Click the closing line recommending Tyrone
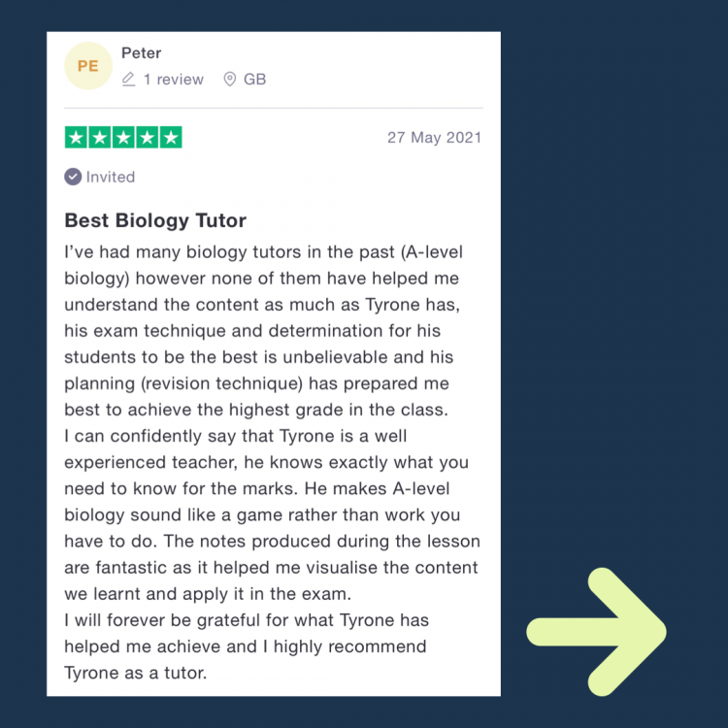 tap(247, 646)
